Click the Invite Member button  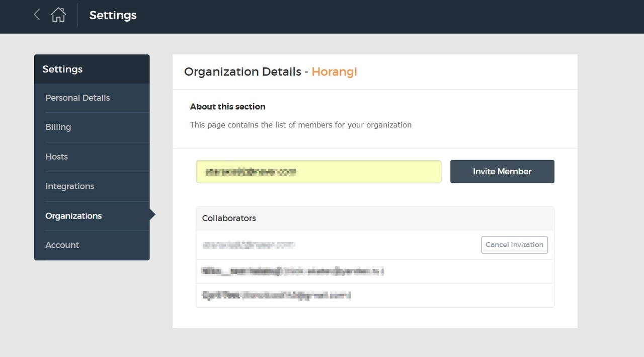tap(502, 172)
